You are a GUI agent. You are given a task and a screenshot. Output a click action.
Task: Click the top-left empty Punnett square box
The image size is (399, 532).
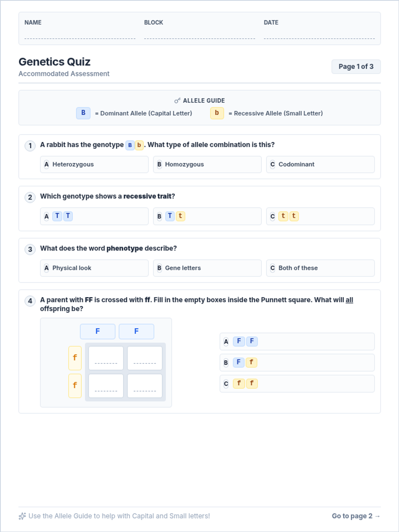(106, 358)
